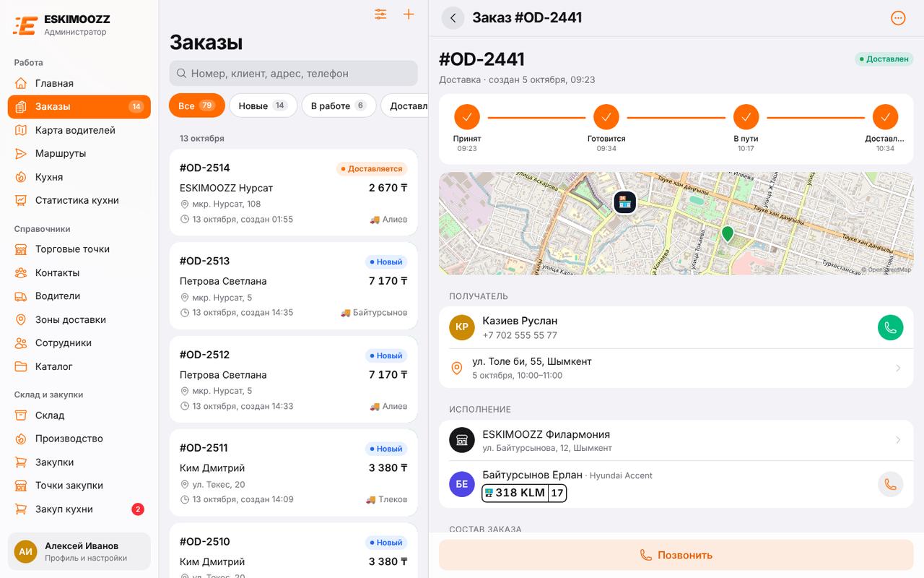
Task: Open Маршруты in the sidebar
Action: click(79, 153)
